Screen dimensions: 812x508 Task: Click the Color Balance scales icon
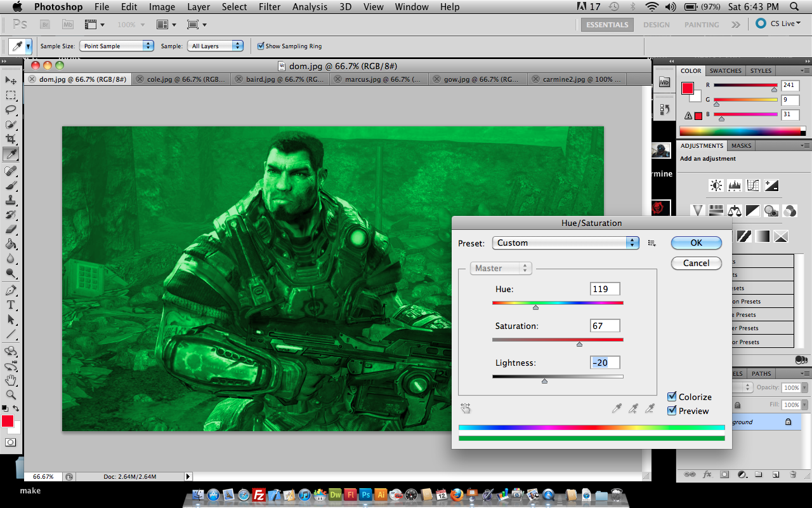click(x=735, y=211)
